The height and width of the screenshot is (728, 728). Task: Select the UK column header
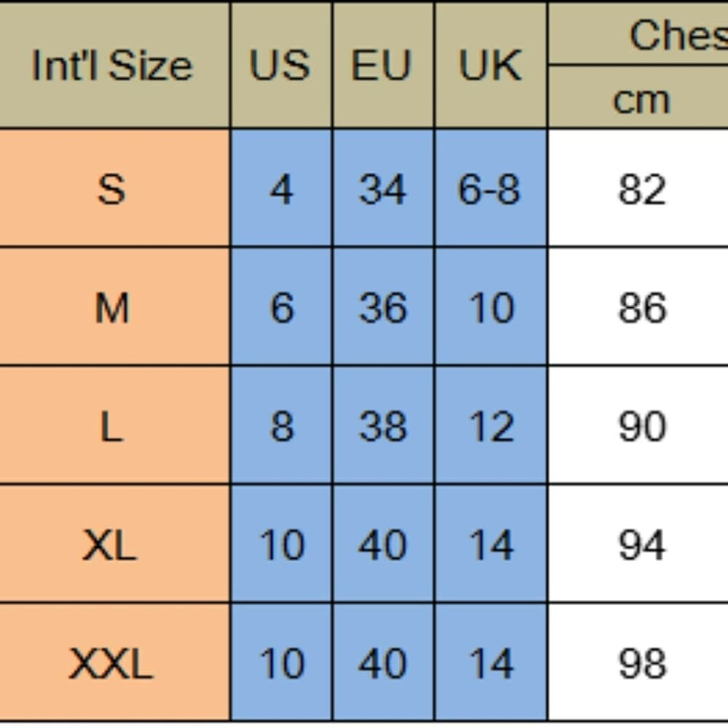491,65
